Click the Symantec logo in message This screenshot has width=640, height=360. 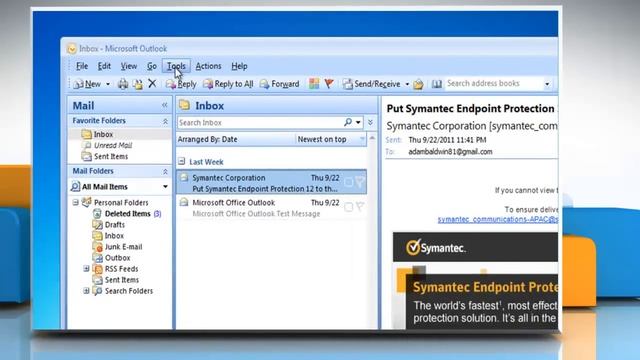point(435,247)
